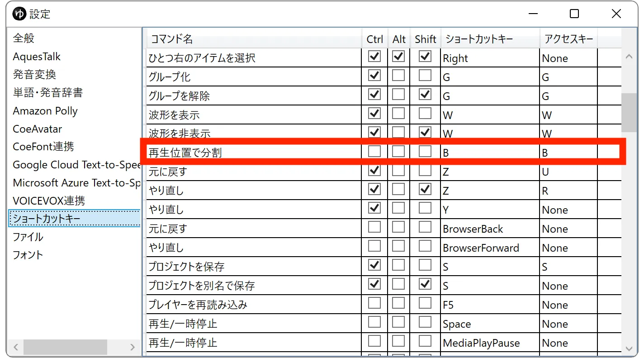Select Google Cloud Text-to-Speech category
The height and width of the screenshot is (363, 644).
tap(76, 165)
